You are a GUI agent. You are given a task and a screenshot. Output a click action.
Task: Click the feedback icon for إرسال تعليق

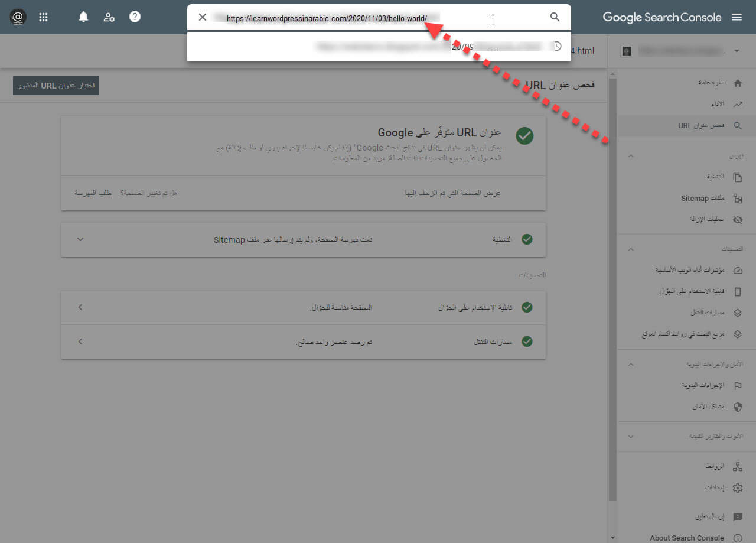(738, 517)
